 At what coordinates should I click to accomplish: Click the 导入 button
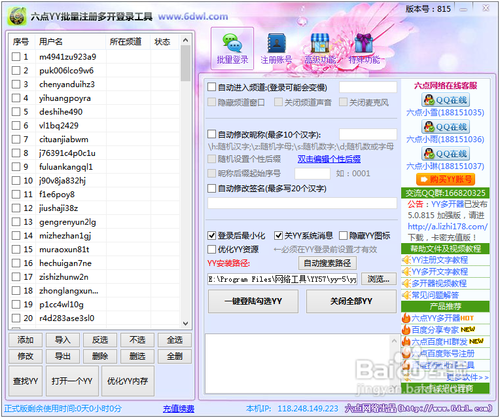coord(63,340)
